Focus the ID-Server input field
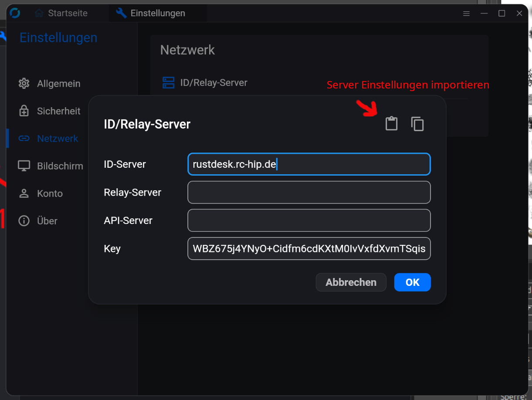 [309, 164]
